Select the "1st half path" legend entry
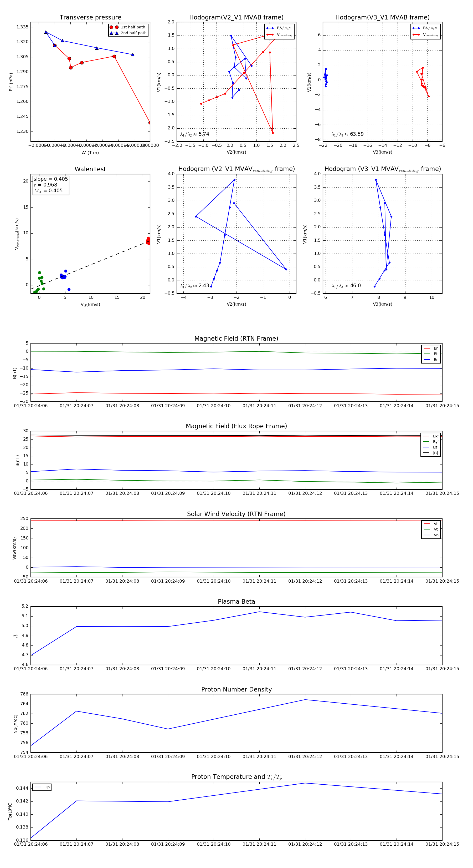The width and height of the screenshot is (473, 868). [x=128, y=27]
